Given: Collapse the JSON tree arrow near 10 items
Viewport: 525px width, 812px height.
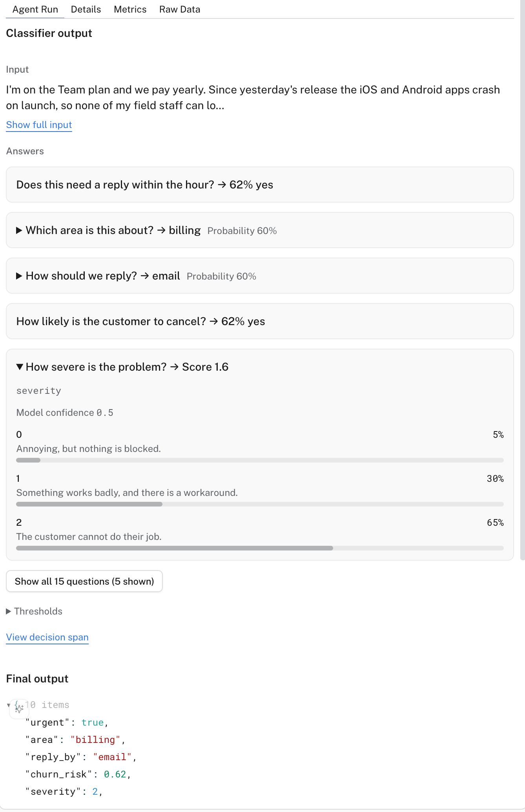Looking at the screenshot, I should pyautogui.click(x=8, y=705).
